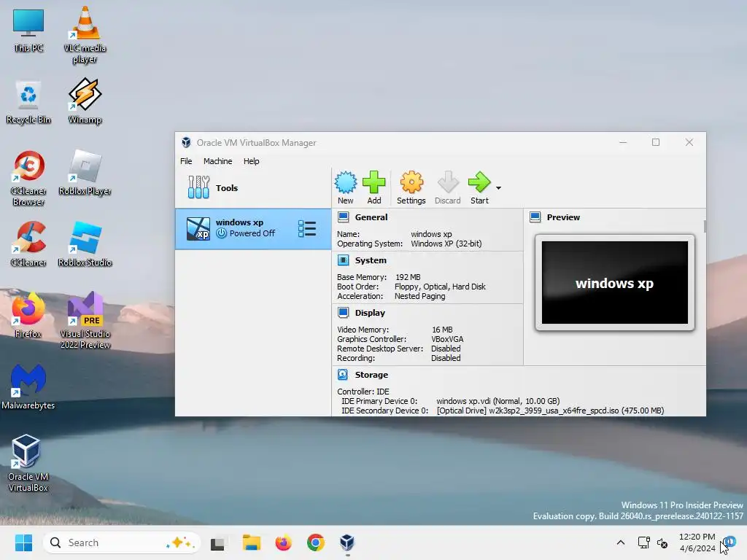Select the Roblox Studio desktop shortcut
The width and height of the screenshot is (747, 560).
pyautogui.click(x=85, y=244)
